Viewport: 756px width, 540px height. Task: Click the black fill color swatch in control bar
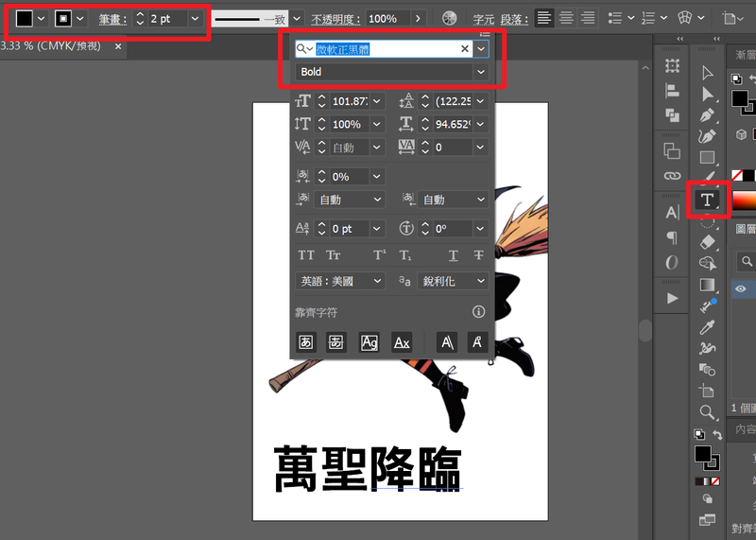[24, 19]
